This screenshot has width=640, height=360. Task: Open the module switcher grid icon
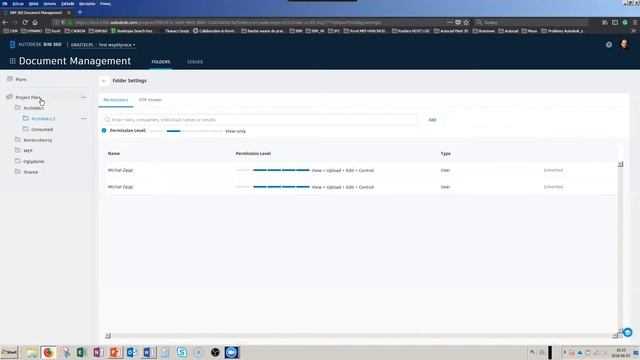(12, 61)
